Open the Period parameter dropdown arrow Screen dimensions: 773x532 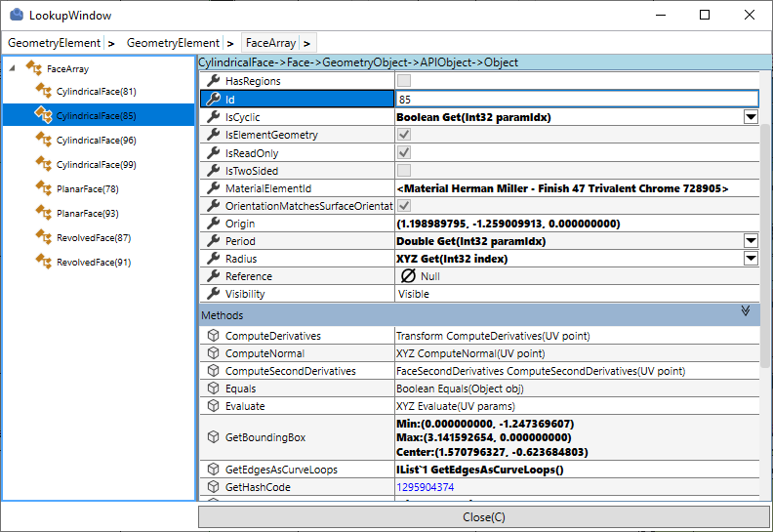751,240
